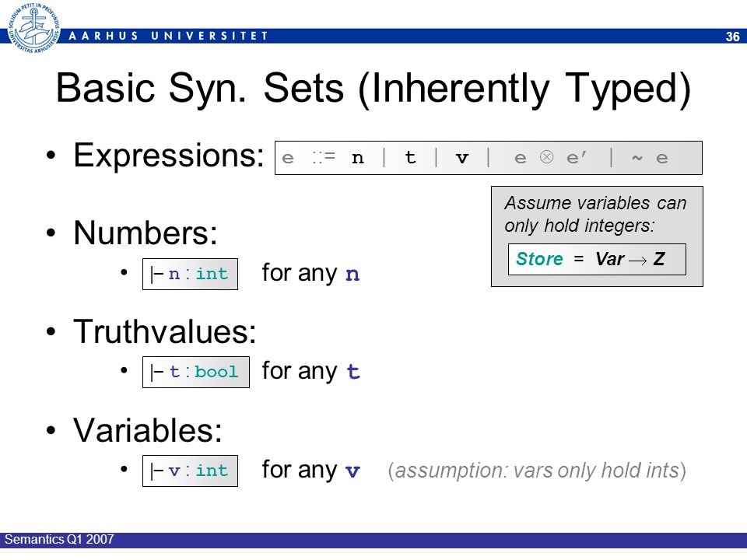Click the Store = Var → Z definition box
Viewport: 747px width, 560px height.
pos(597,259)
